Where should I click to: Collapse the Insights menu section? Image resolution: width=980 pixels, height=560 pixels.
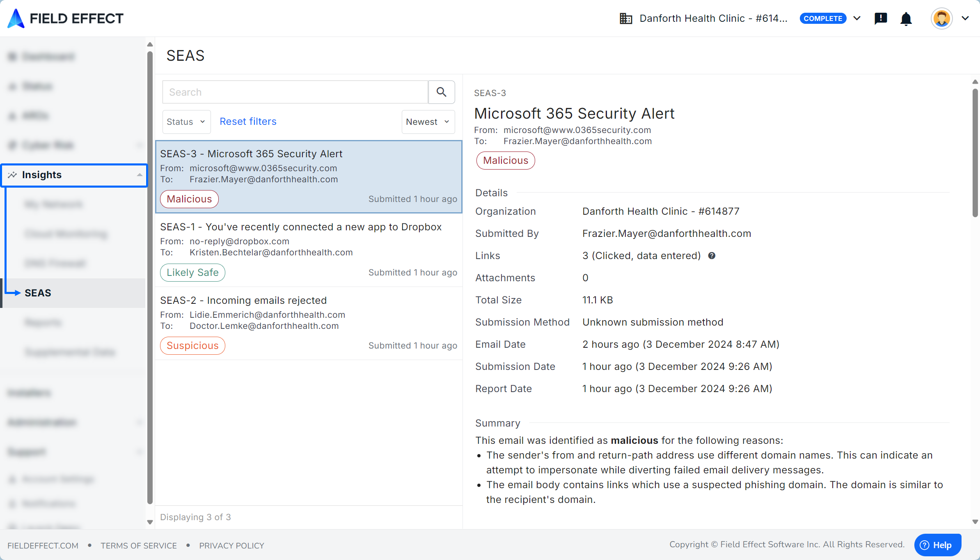[x=140, y=175]
